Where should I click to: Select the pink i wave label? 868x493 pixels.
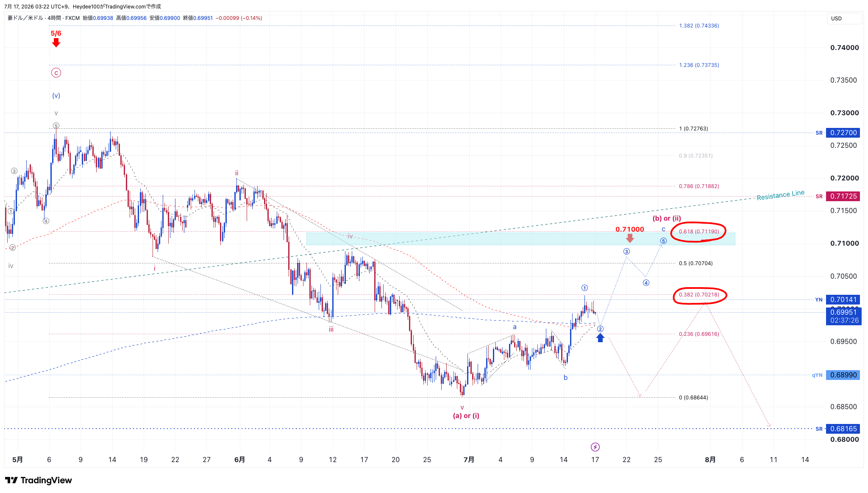(154, 269)
